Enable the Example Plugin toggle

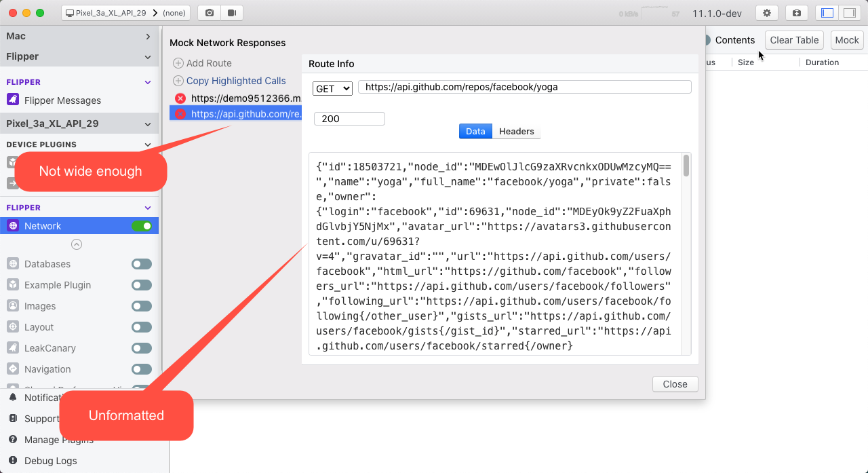click(x=142, y=285)
